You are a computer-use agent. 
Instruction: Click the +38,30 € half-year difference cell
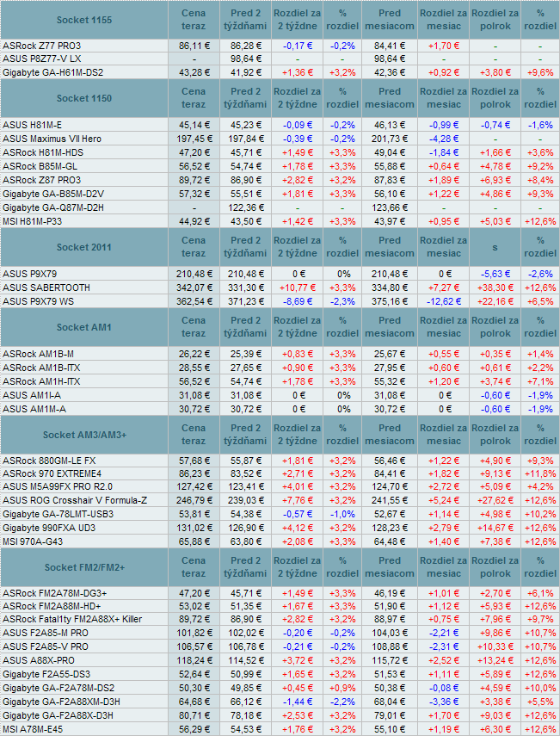coord(495,288)
